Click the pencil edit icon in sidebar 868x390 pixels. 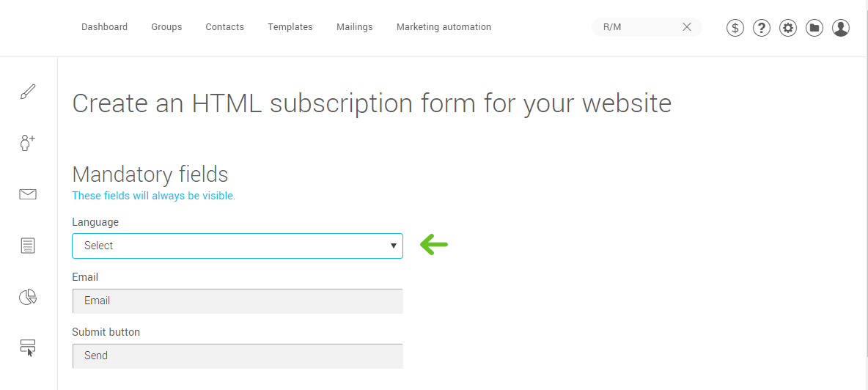pyautogui.click(x=28, y=92)
